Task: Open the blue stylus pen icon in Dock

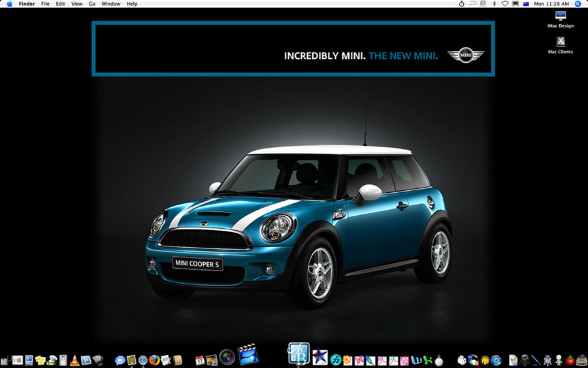Action: coord(536,360)
